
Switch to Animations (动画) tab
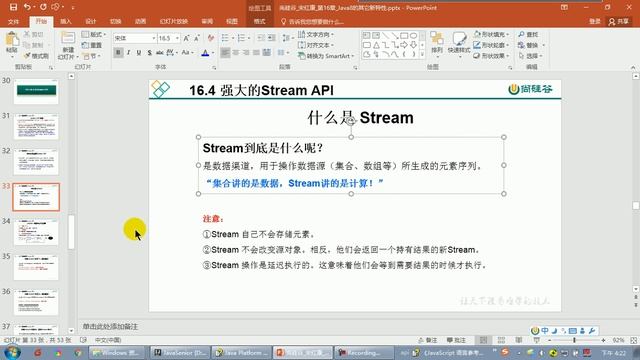click(140, 21)
